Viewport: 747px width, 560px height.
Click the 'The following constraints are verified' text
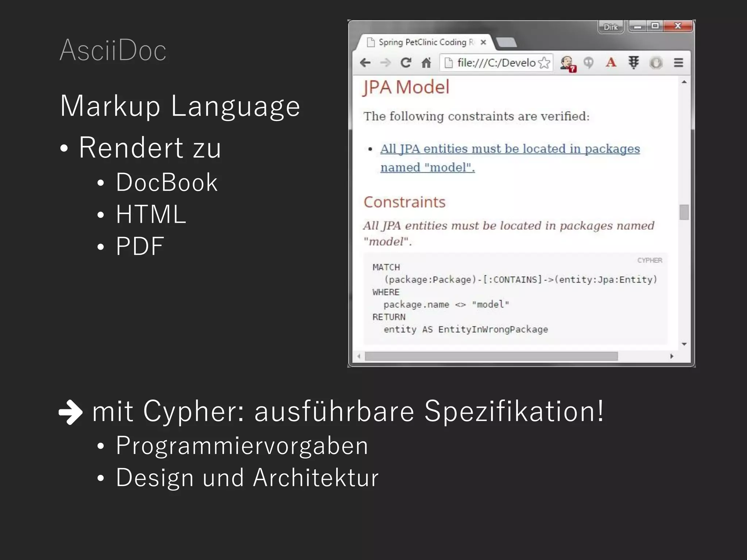click(x=476, y=116)
